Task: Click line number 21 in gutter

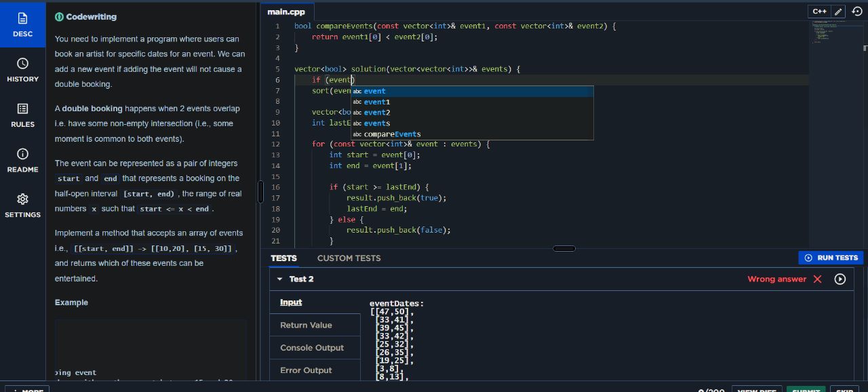Action: 275,241
